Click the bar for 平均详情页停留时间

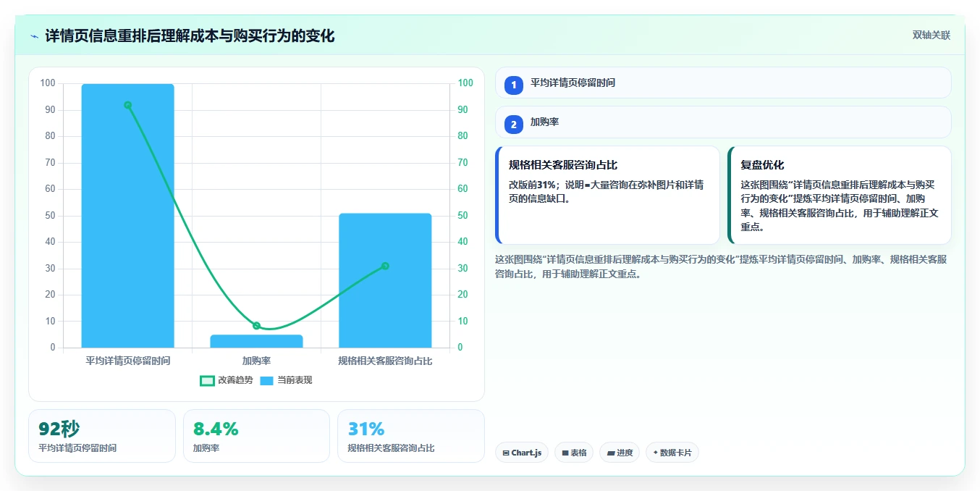click(128, 216)
